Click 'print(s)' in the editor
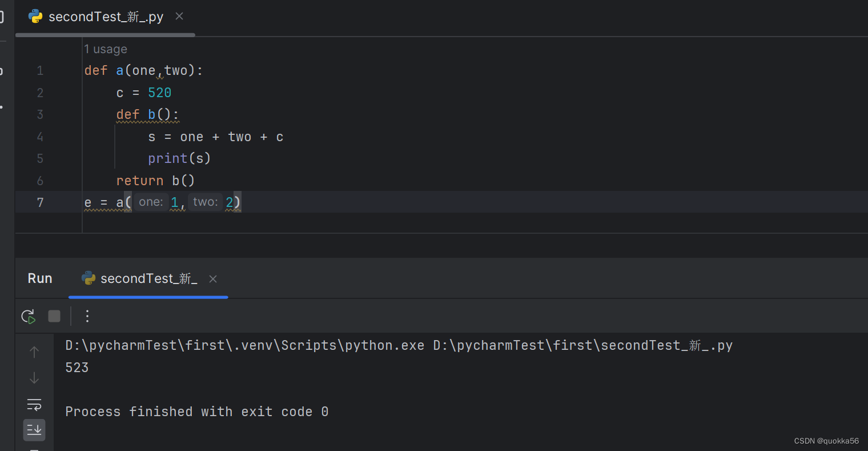 179,158
